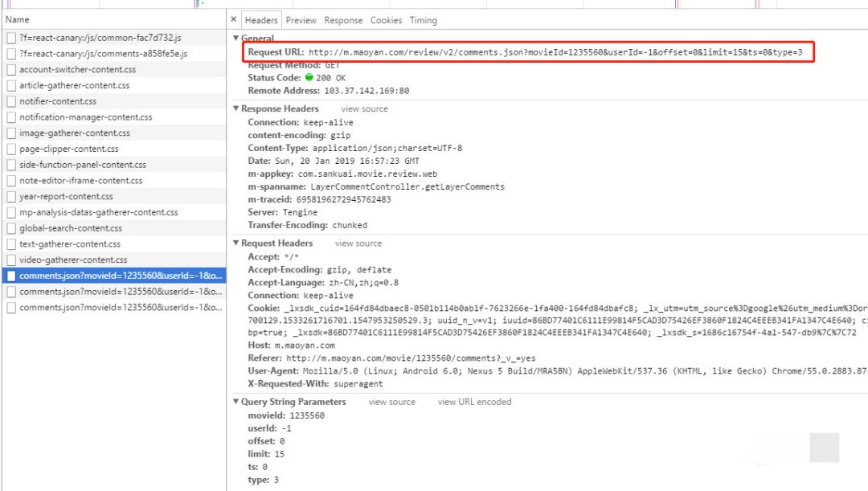Open the Preview tab
The width and height of the screenshot is (868, 491).
[x=301, y=20]
